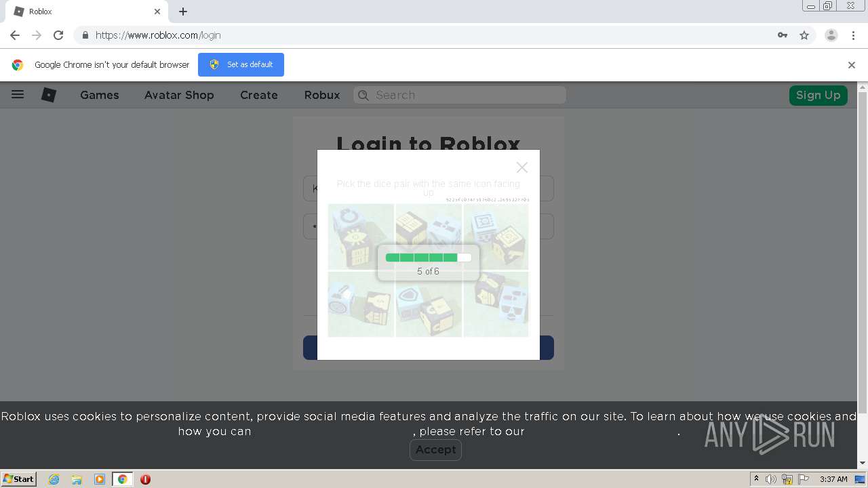Open Chrome profile avatar menu

831,35
